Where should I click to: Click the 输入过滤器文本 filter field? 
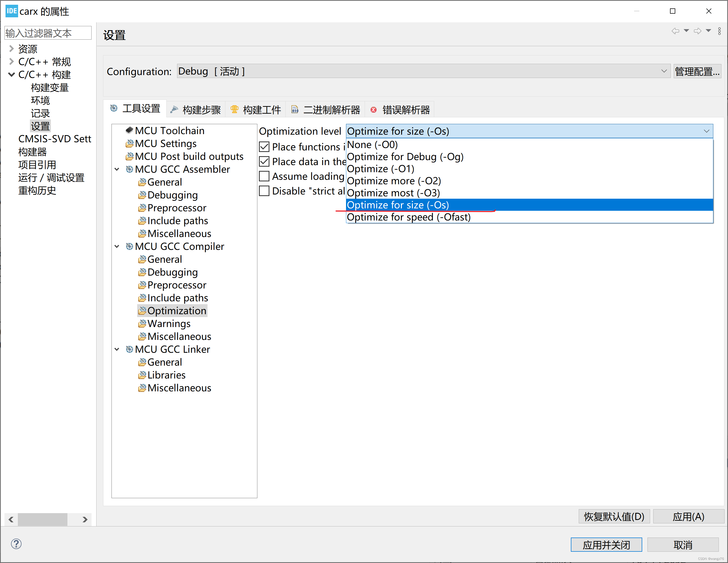coord(48,33)
